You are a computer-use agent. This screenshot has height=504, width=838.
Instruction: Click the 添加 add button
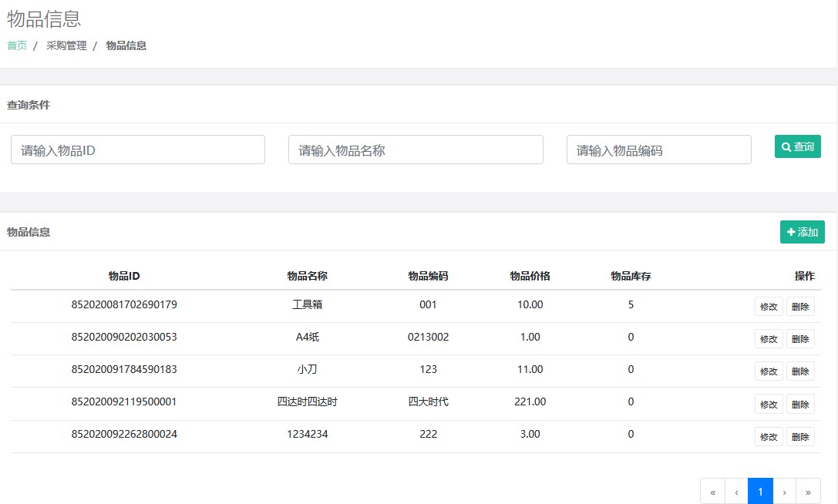(802, 232)
